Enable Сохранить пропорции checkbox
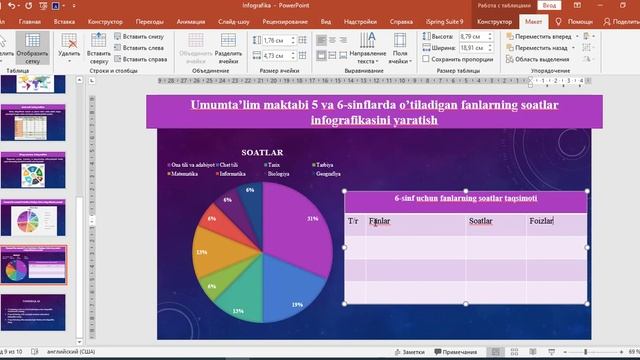The image size is (640, 360). pyautogui.click(x=426, y=59)
